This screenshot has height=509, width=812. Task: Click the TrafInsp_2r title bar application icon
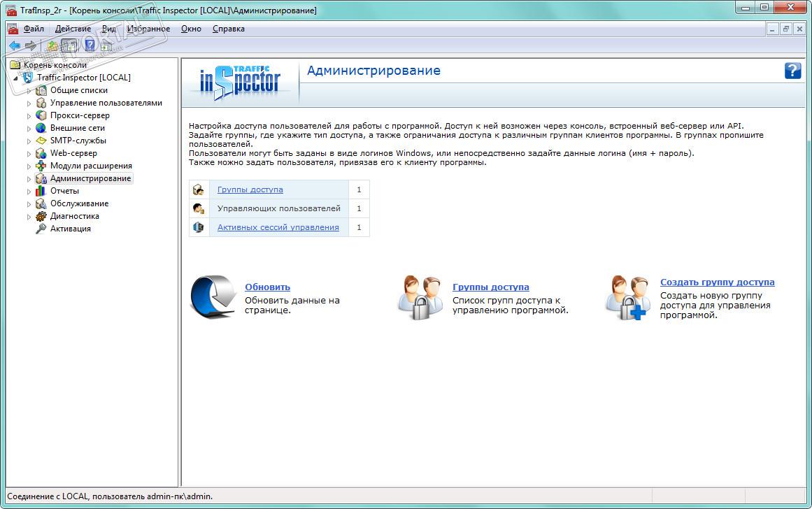11,10
